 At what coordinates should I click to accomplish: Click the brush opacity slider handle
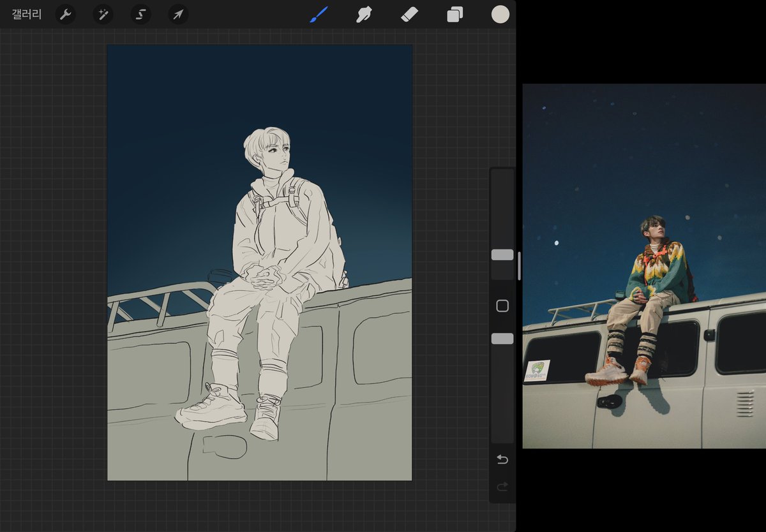click(x=502, y=339)
